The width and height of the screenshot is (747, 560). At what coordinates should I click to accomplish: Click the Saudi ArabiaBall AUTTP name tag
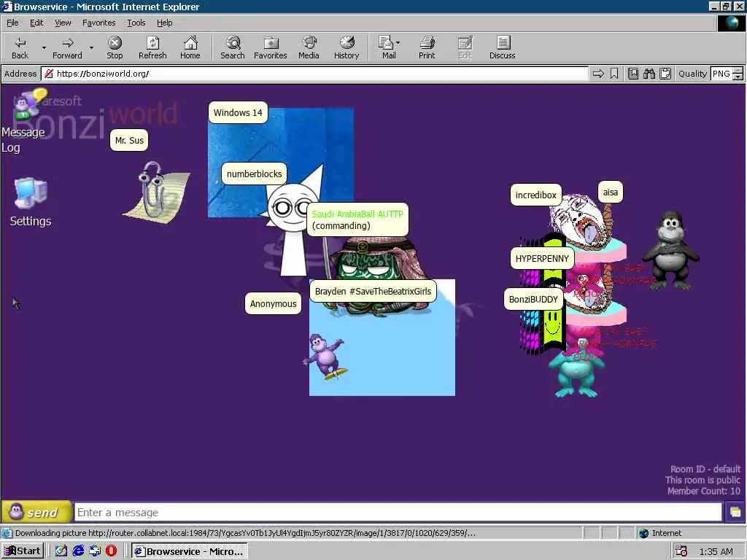coord(357,219)
